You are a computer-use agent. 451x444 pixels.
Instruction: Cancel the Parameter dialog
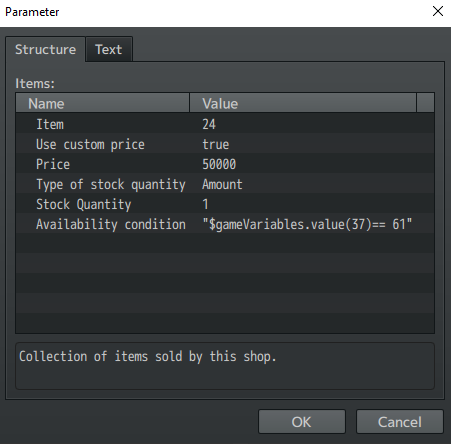click(400, 422)
